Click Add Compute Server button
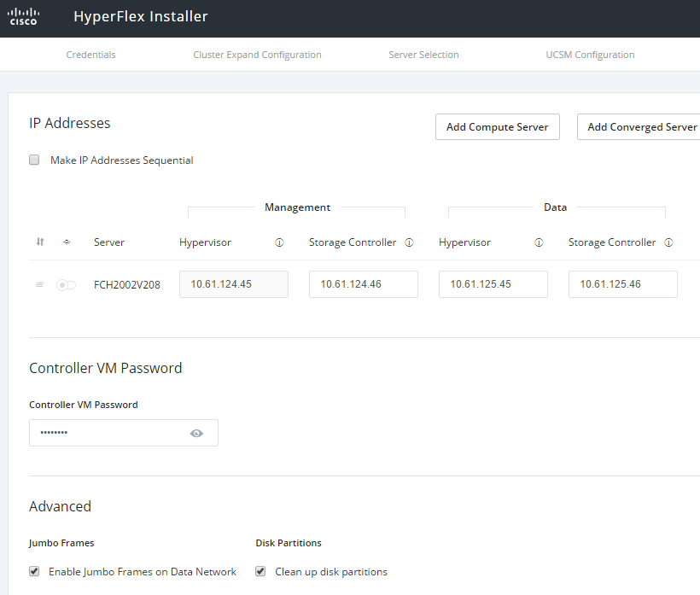 (498, 126)
